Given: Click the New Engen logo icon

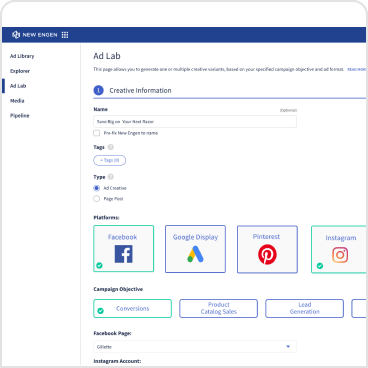Looking at the screenshot, I should pyautogui.click(x=16, y=35).
